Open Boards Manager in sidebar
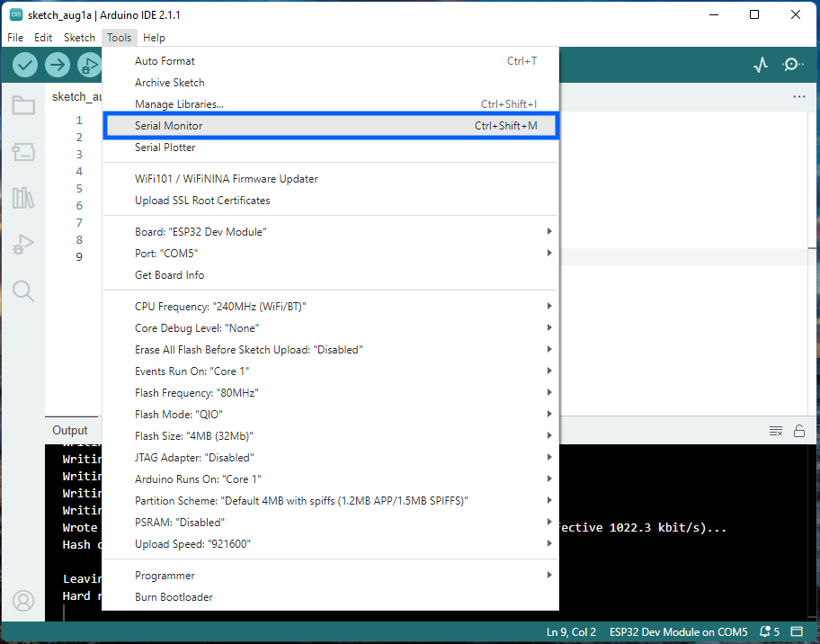The width and height of the screenshot is (820, 644). 23,152
